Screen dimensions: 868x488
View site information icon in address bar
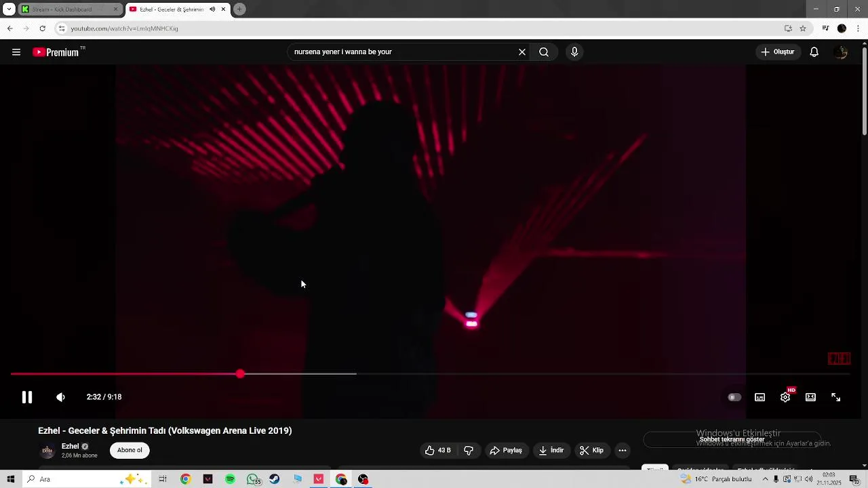[62, 28]
